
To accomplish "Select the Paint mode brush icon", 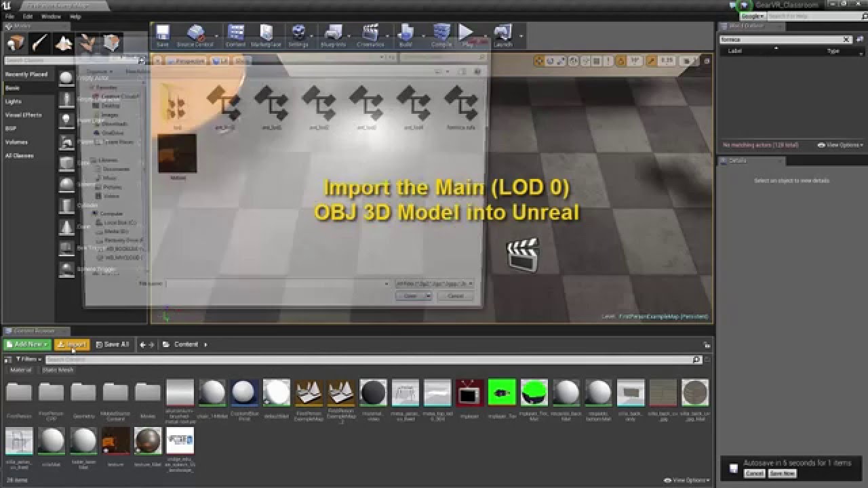I will [40, 43].
